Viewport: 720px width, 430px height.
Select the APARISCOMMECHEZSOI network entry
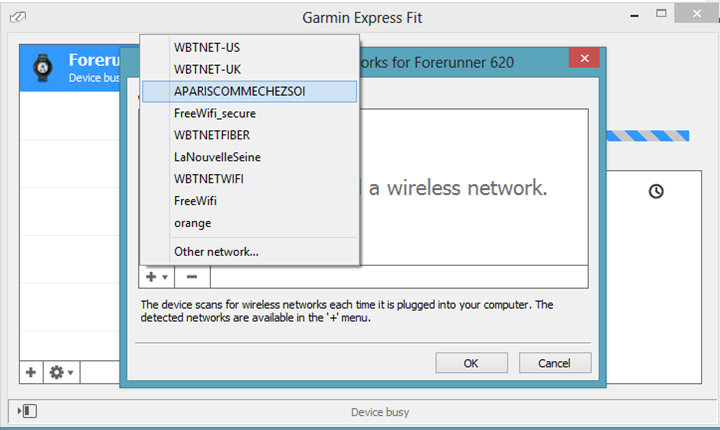coord(249,91)
